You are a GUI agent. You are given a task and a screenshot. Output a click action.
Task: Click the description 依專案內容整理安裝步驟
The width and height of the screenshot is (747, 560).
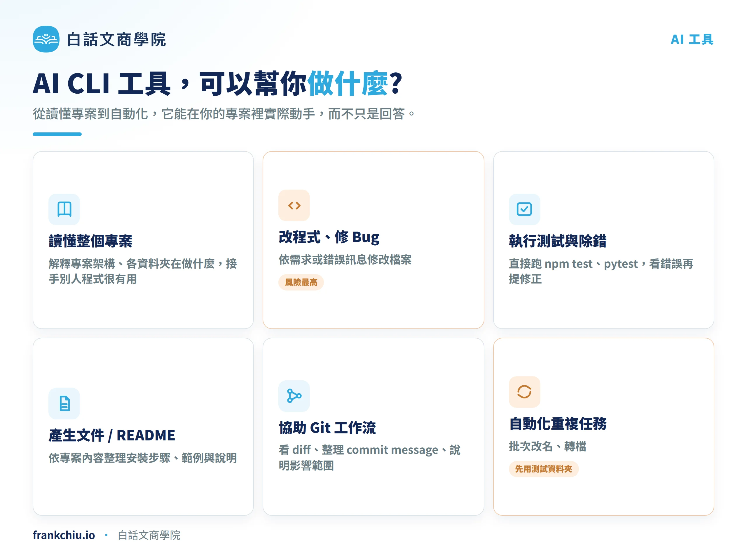click(143, 458)
